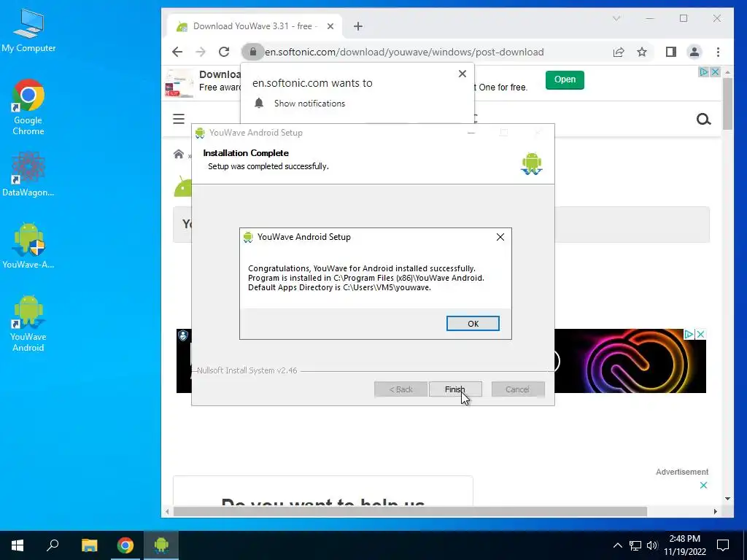Click the address bar URL
The width and height of the screenshot is (747, 560).
pos(404,52)
